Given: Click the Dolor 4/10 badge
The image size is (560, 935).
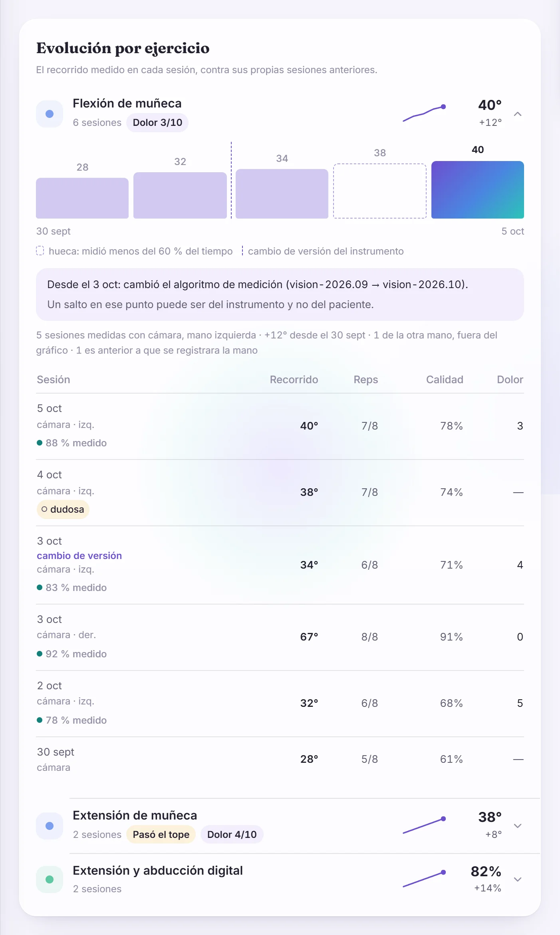Looking at the screenshot, I should [232, 835].
